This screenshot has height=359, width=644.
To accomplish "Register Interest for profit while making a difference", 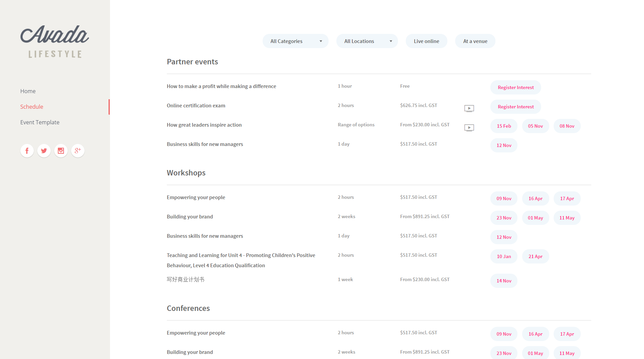I will coord(516,87).
